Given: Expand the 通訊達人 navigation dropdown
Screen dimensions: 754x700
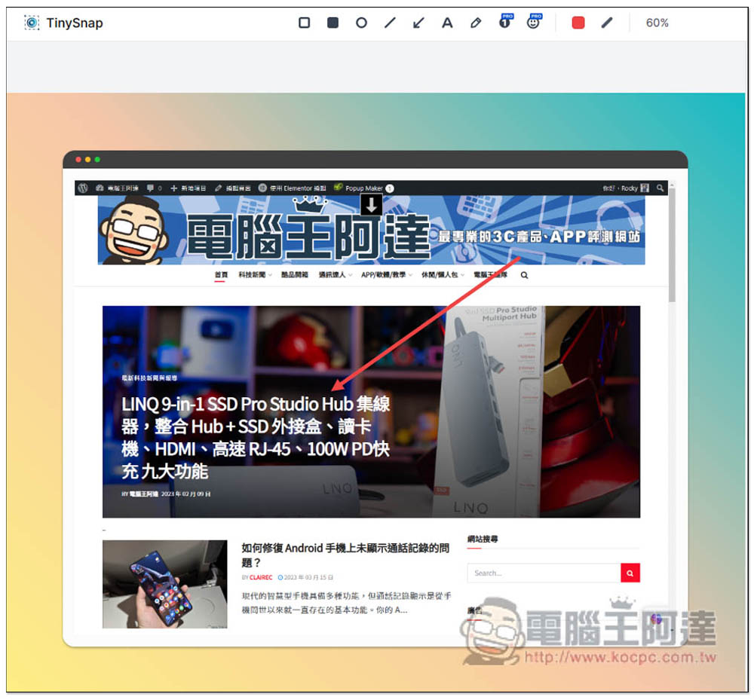Looking at the screenshot, I should [x=336, y=275].
